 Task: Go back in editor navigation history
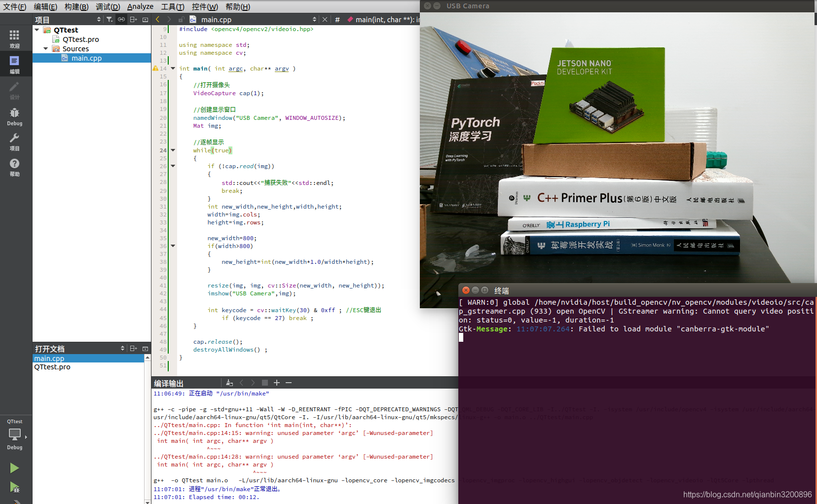point(157,19)
